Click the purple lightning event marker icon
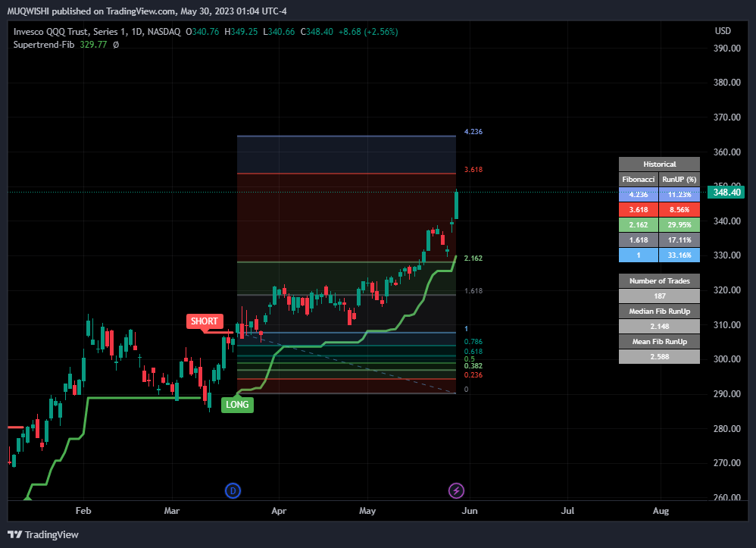The image size is (756, 548). click(456, 490)
